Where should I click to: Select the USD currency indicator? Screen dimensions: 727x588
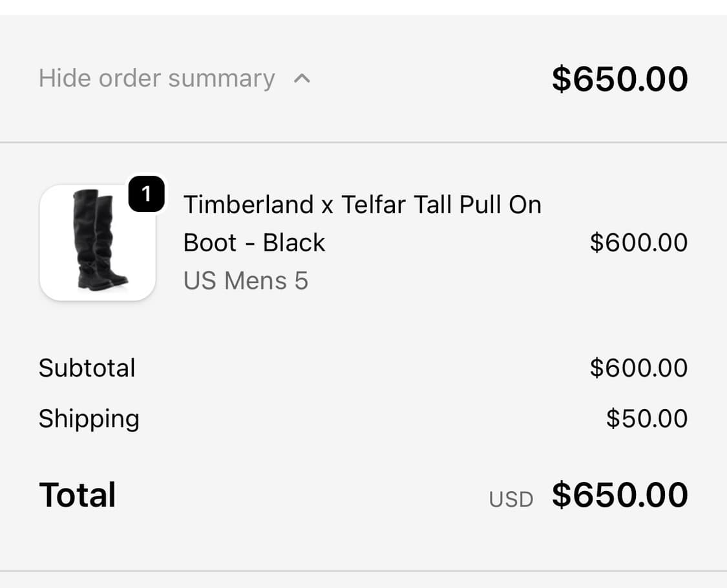pos(511,498)
